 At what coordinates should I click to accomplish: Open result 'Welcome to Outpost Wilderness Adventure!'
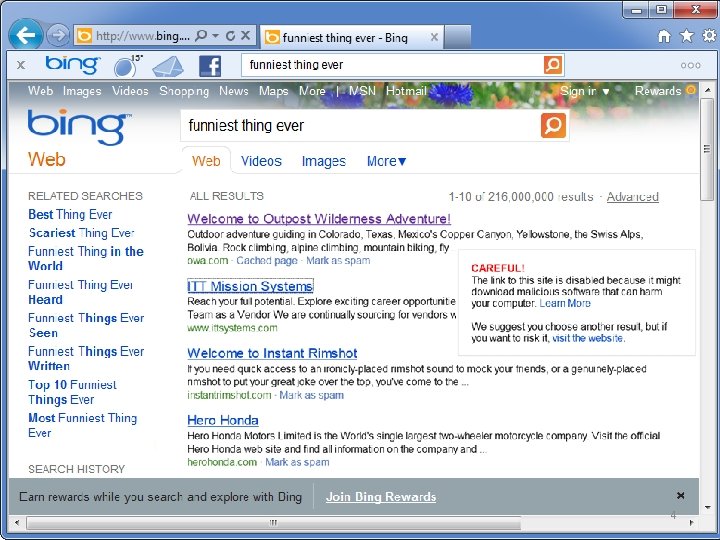(319, 219)
